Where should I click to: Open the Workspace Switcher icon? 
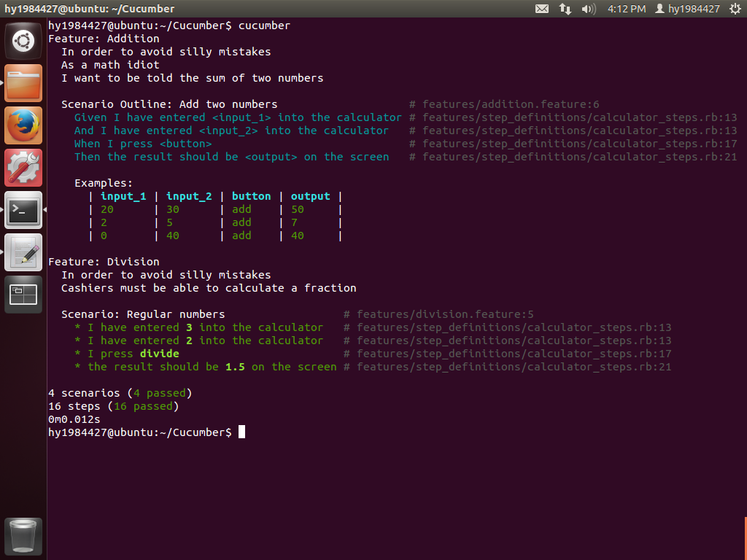[23, 295]
